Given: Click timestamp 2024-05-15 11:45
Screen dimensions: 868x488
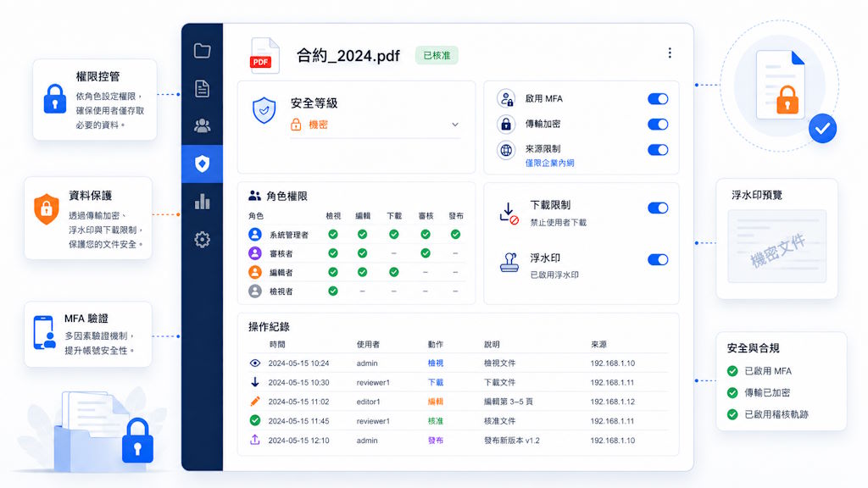Looking at the screenshot, I should [299, 421].
